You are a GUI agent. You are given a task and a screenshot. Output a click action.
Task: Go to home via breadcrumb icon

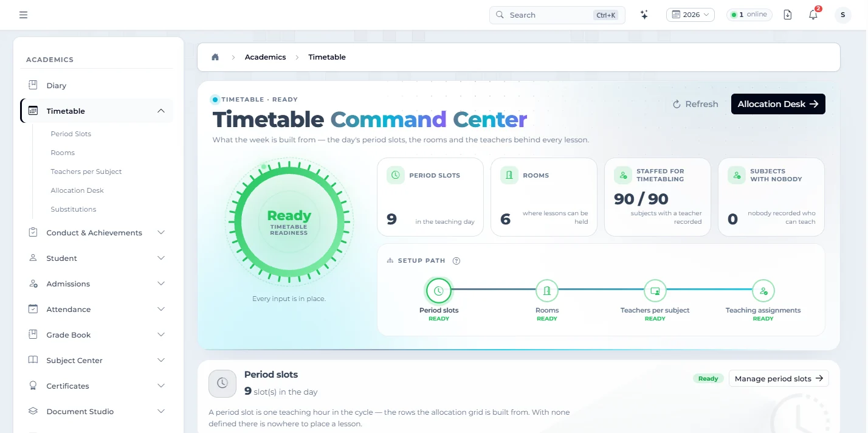pos(215,57)
